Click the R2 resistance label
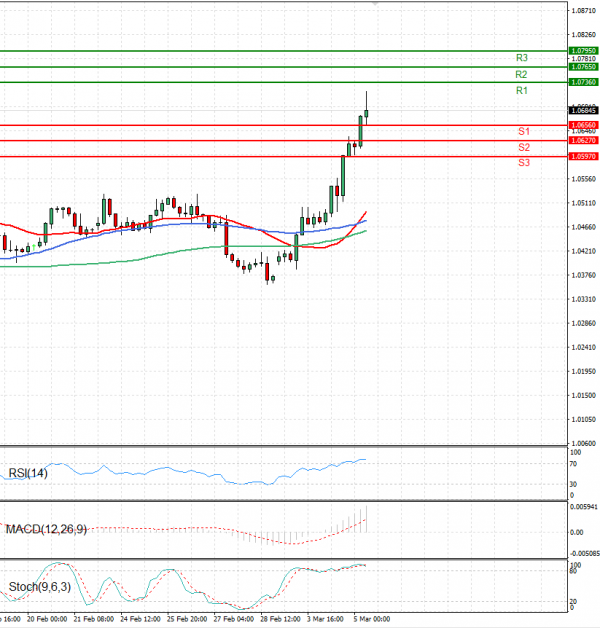 (521, 74)
